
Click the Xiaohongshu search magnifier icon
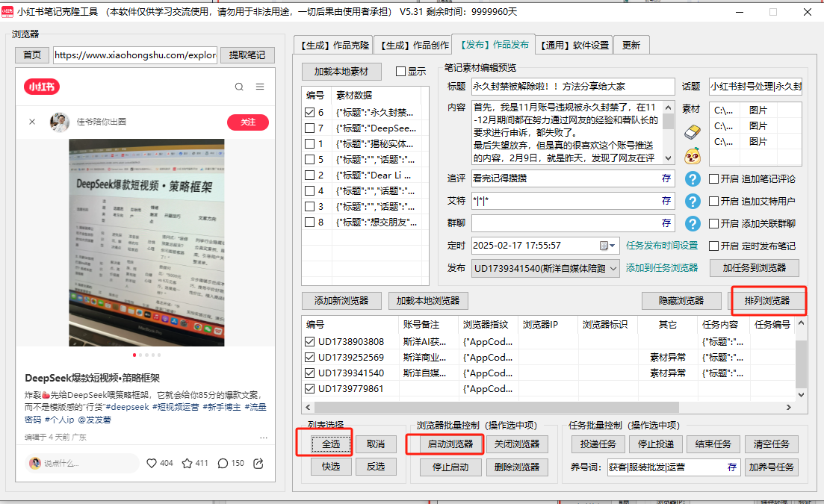[239, 87]
